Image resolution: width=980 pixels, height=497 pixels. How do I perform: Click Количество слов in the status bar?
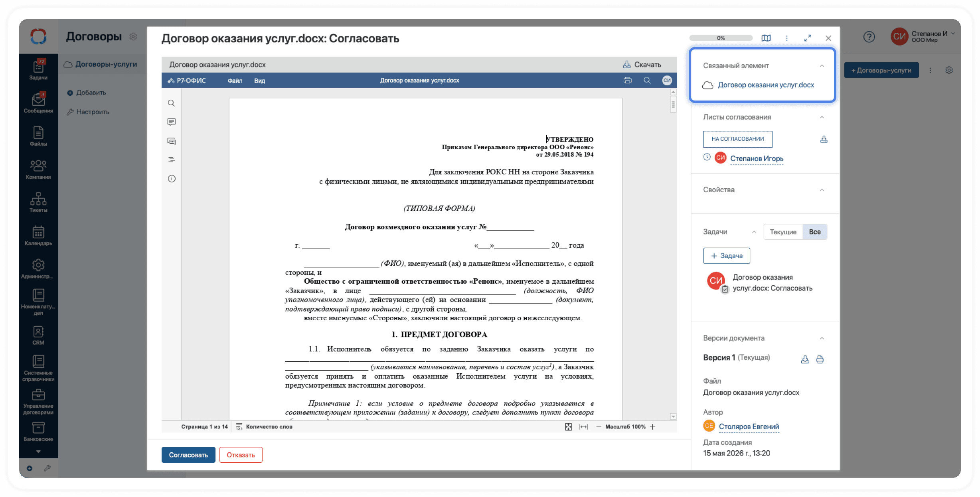(x=265, y=427)
